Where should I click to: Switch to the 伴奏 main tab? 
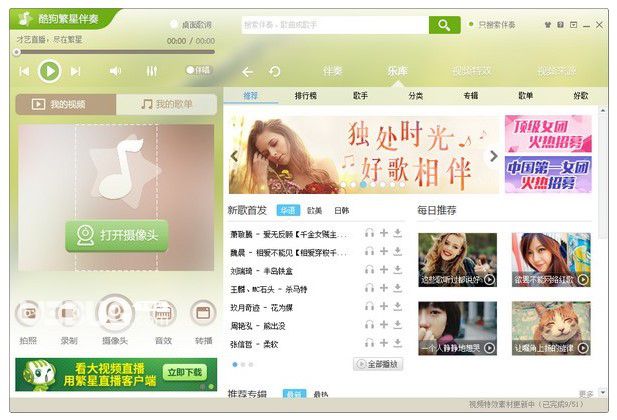tap(332, 71)
